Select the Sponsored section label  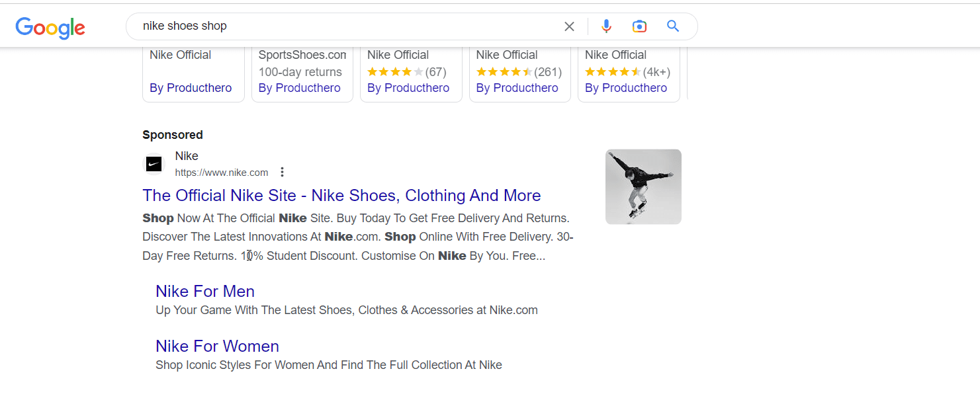click(x=172, y=134)
